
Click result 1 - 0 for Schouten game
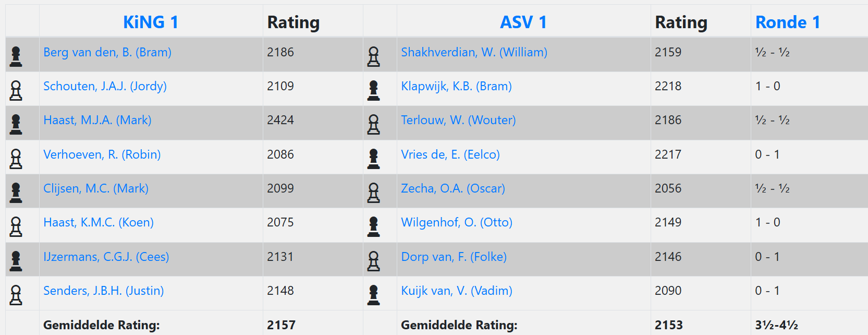point(768,86)
